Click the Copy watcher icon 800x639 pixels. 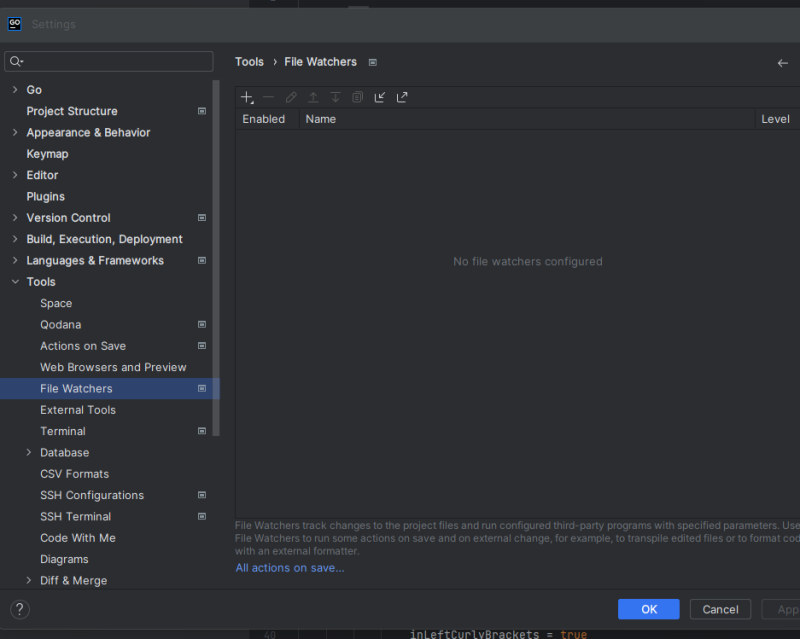click(x=357, y=97)
